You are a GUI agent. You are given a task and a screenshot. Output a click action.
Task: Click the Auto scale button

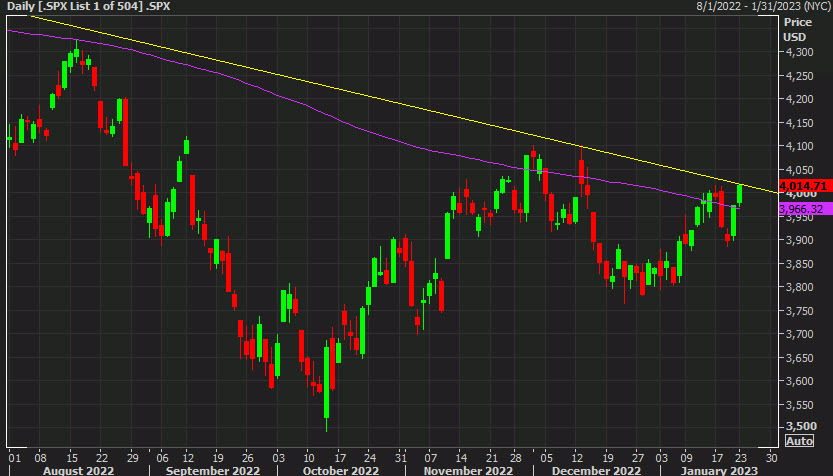pyautogui.click(x=799, y=441)
